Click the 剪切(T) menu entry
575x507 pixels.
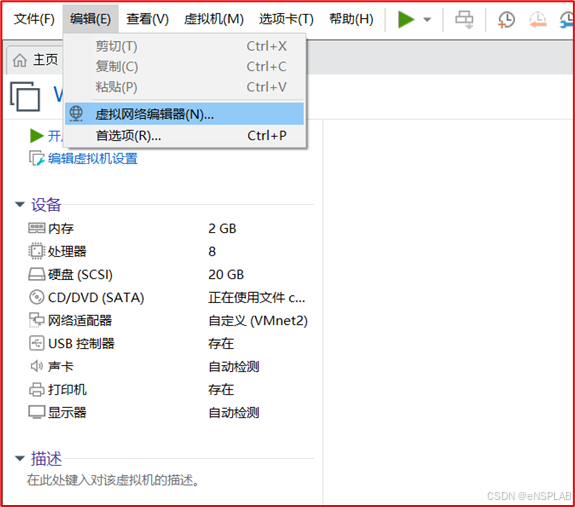[184, 46]
